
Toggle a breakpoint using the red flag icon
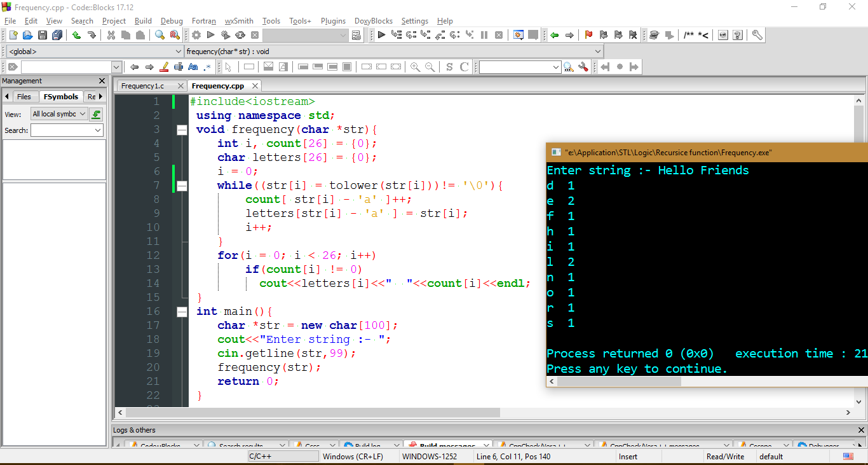click(x=589, y=35)
